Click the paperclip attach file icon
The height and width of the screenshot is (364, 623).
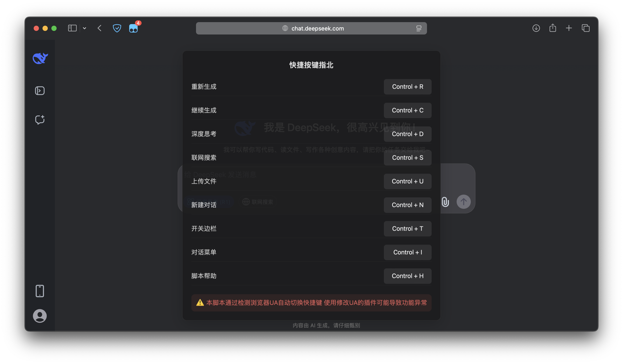pos(445,202)
